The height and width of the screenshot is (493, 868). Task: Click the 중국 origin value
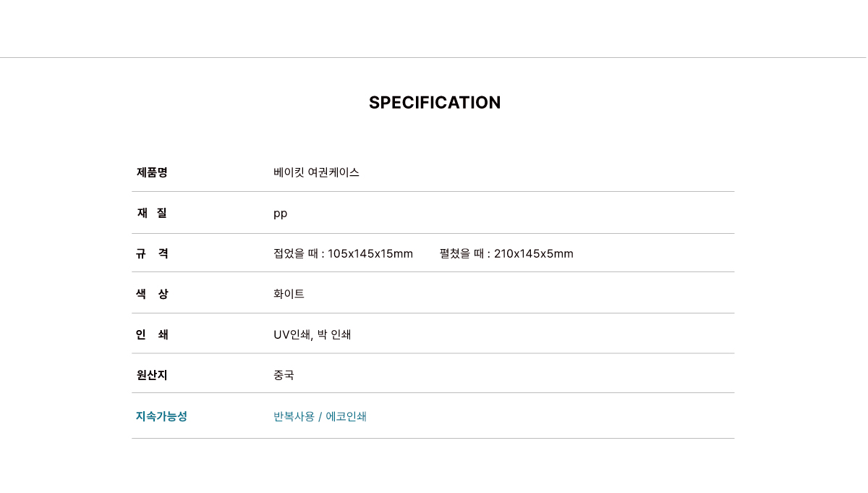pyautogui.click(x=284, y=375)
